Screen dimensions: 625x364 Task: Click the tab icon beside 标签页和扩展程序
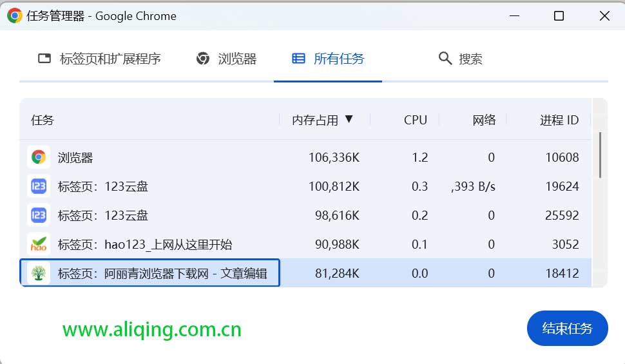pyautogui.click(x=44, y=59)
